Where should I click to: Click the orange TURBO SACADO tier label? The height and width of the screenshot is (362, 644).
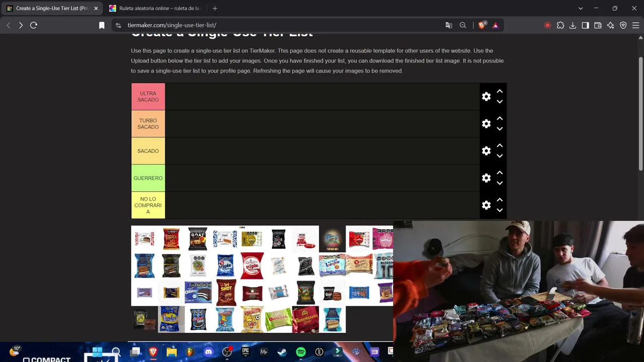(148, 124)
